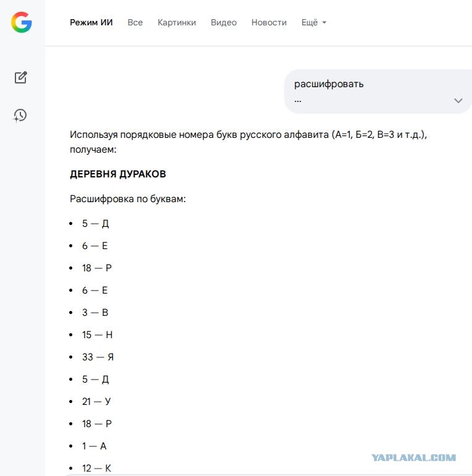Select the Режим ИИ tab

pos(91,22)
